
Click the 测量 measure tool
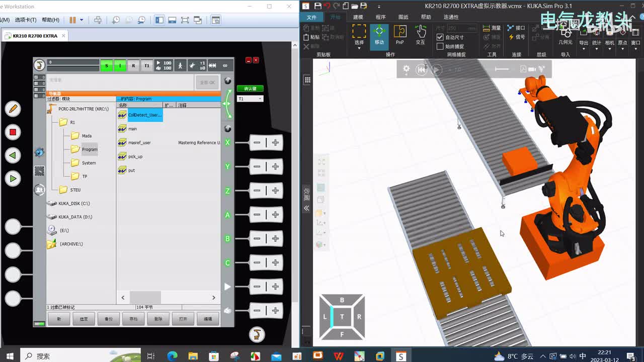(x=492, y=28)
